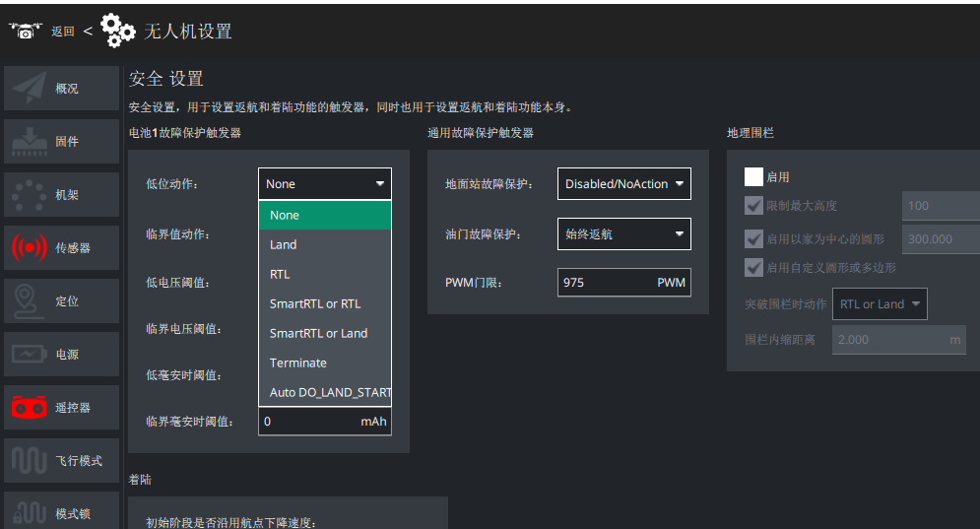Screen dimensions: 980x529
Task: Enable the 启用 geofence checkbox
Action: (753, 177)
